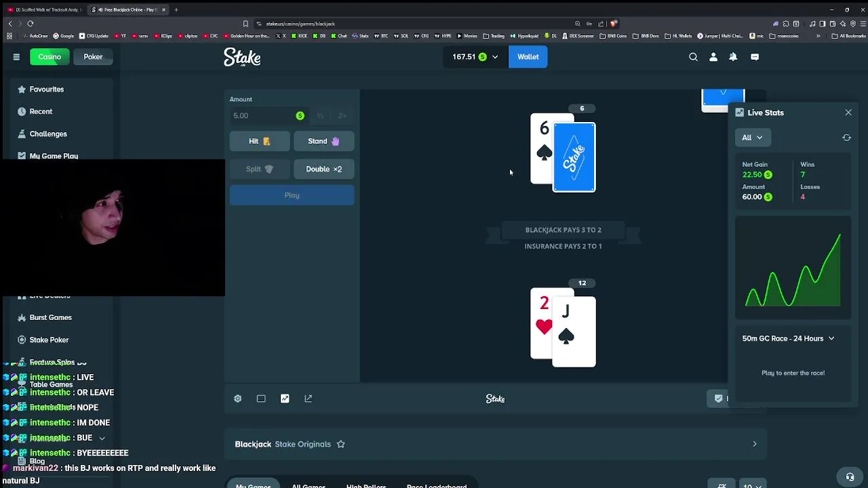Close the Live Stats panel

coord(848,113)
